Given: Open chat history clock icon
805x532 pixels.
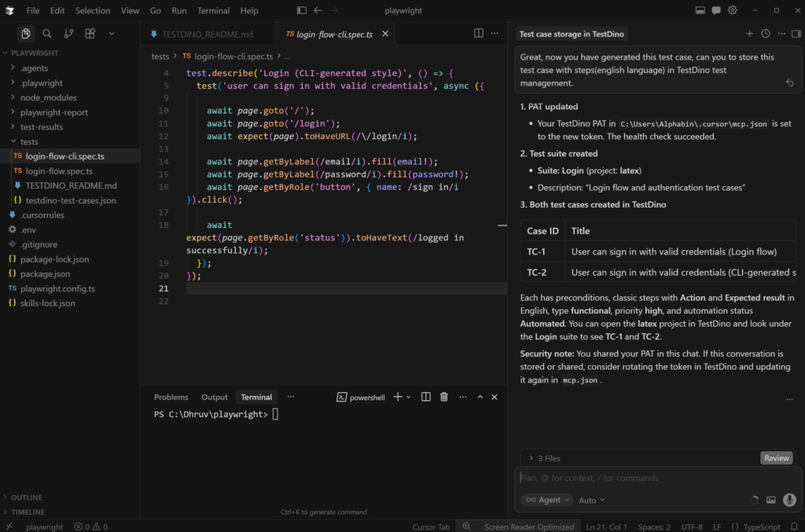Looking at the screenshot, I should (x=766, y=34).
